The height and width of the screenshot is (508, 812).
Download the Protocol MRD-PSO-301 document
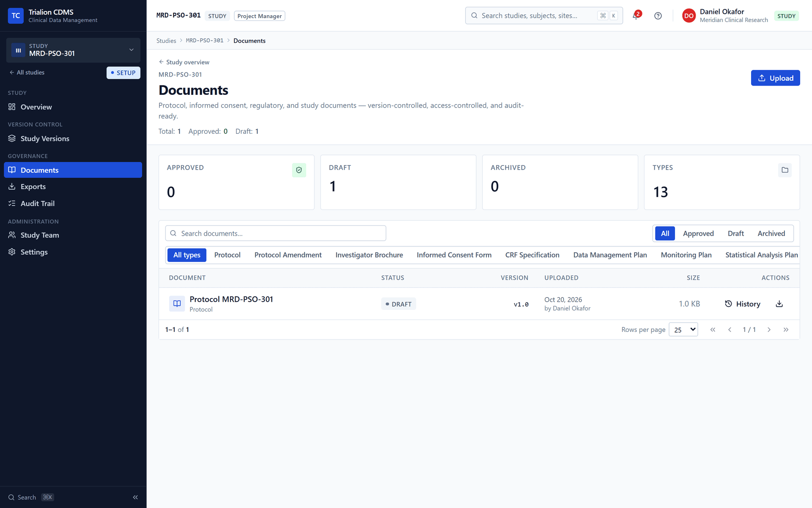click(779, 304)
